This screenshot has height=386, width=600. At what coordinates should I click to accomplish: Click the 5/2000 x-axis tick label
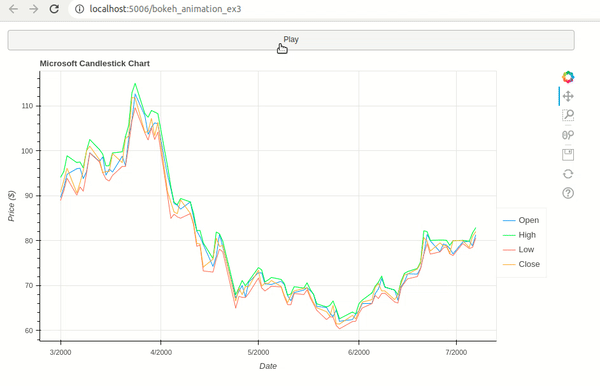click(258, 352)
